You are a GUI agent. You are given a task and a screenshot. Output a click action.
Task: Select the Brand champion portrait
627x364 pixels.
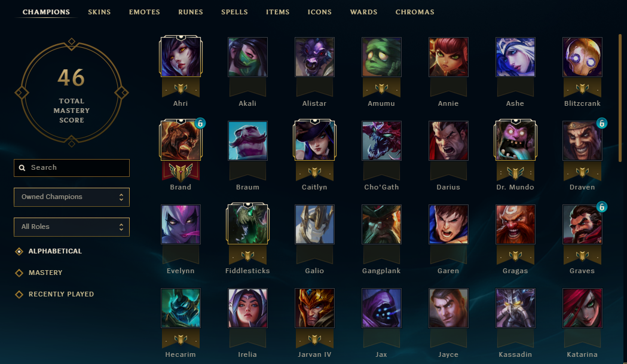(x=181, y=140)
